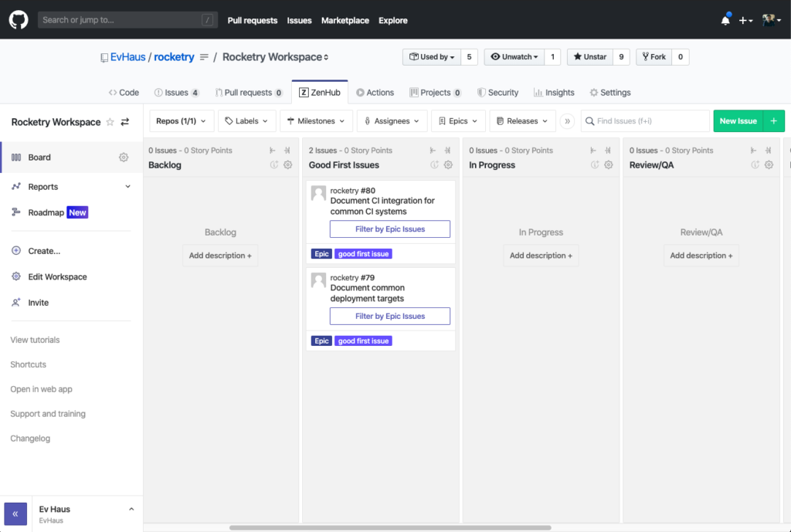Collapse the In Progress pipeline column
Viewport: 791px width, 532px height.
593,151
